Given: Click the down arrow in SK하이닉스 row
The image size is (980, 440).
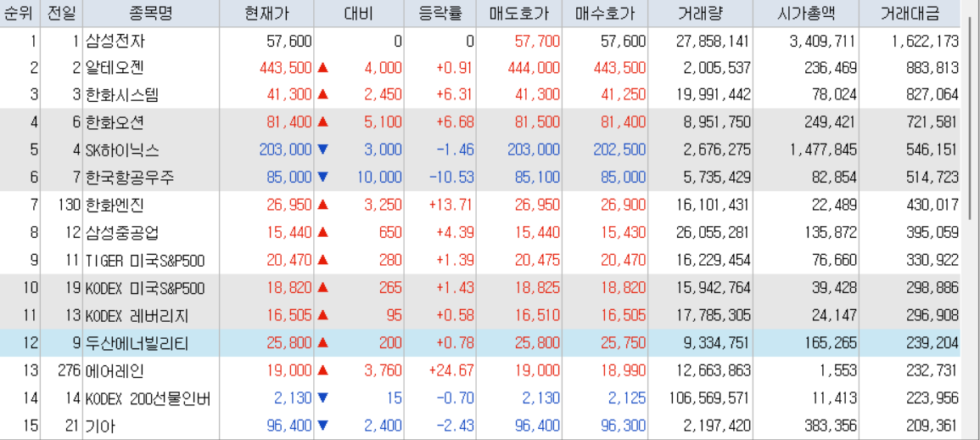Looking at the screenshot, I should 322,150.
